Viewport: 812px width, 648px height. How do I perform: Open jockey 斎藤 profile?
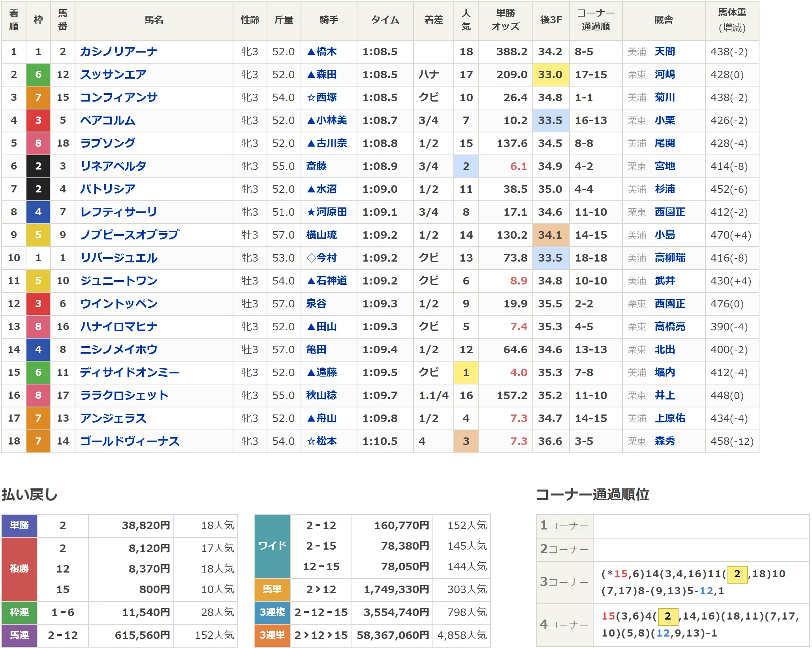316,166
